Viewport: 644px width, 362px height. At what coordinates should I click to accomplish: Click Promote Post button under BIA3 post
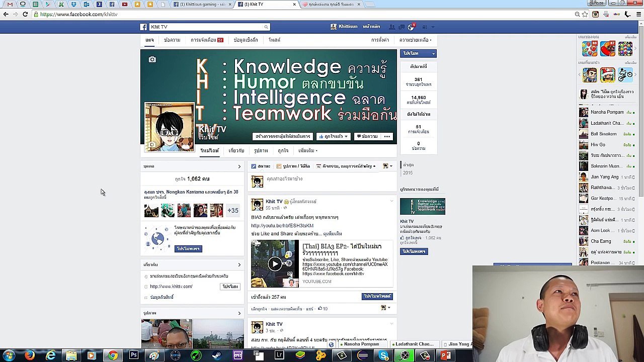point(377,296)
